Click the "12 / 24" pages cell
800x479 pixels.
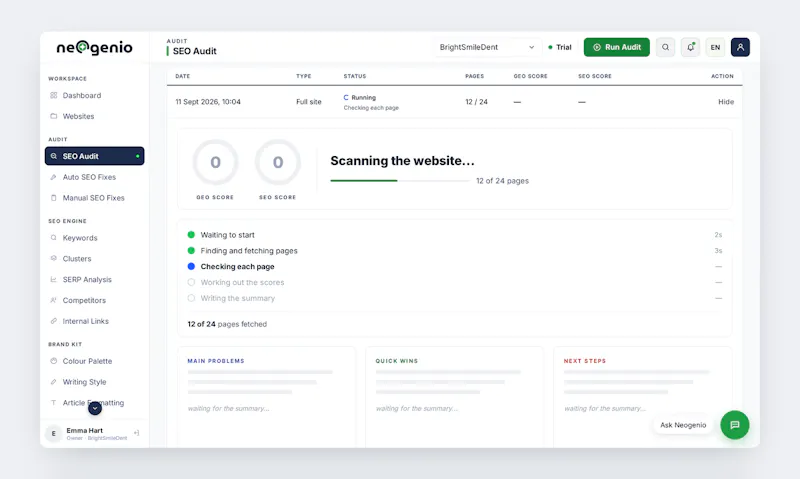[x=477, y=102]
